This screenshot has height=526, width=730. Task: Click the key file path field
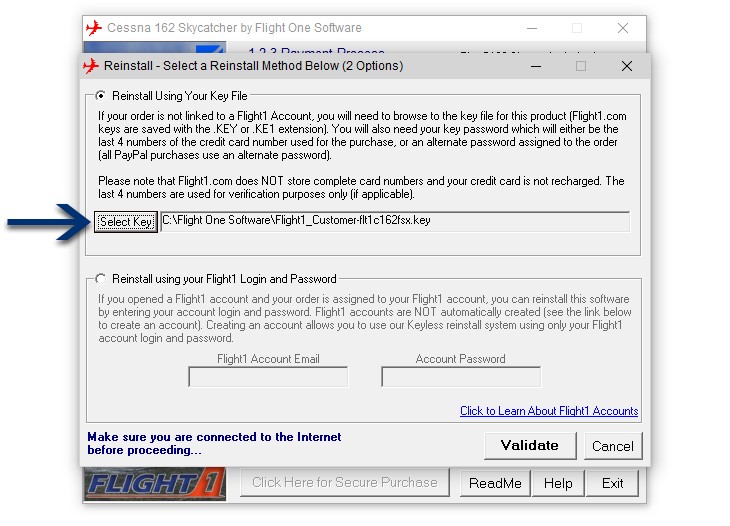[395, 222]
